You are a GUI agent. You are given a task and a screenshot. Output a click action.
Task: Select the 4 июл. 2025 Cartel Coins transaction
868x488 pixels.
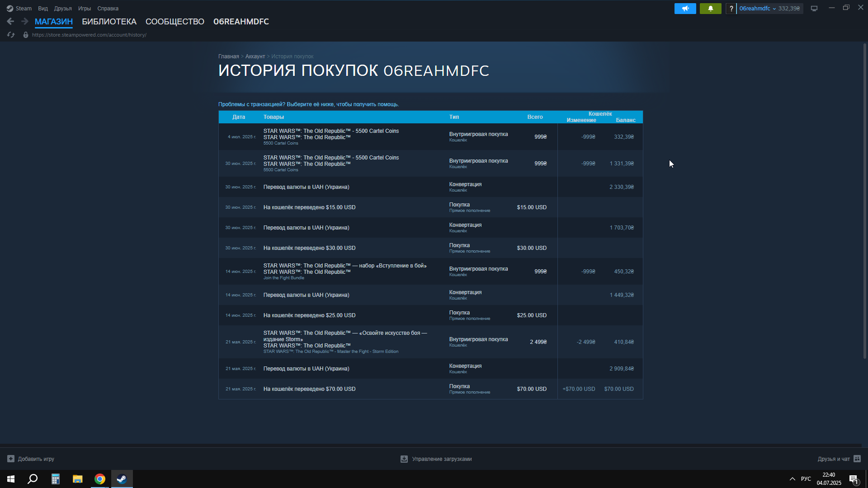[430, 136]
